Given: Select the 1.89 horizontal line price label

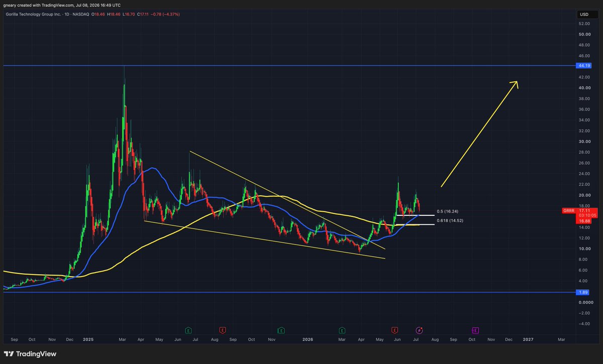Looking at the screenshot, I should click(x=584, y=292).
